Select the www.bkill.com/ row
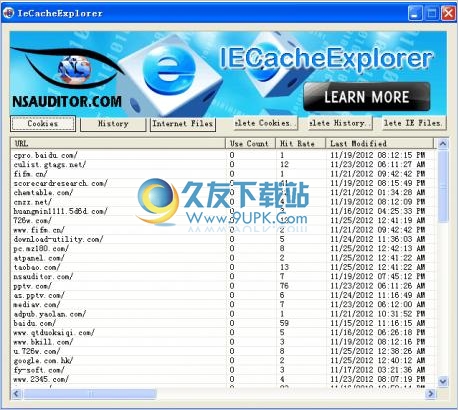Viewport: 458px width, 410px height. coord(223,342)
